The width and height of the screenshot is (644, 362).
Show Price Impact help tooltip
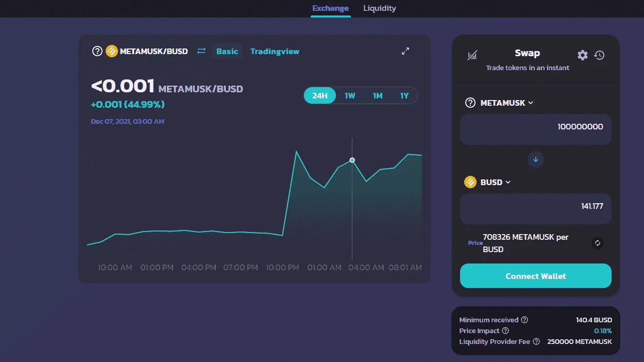click(x=505, y=331)
